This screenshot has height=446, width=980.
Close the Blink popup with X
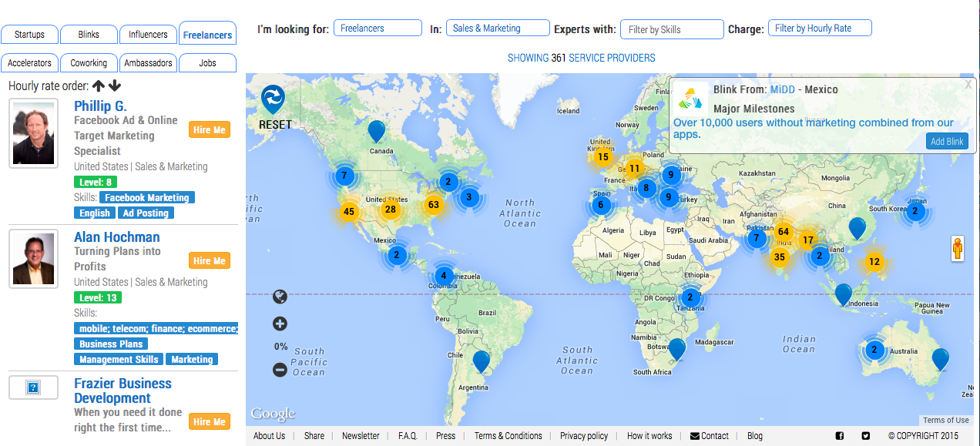click(x=968, y=85)
